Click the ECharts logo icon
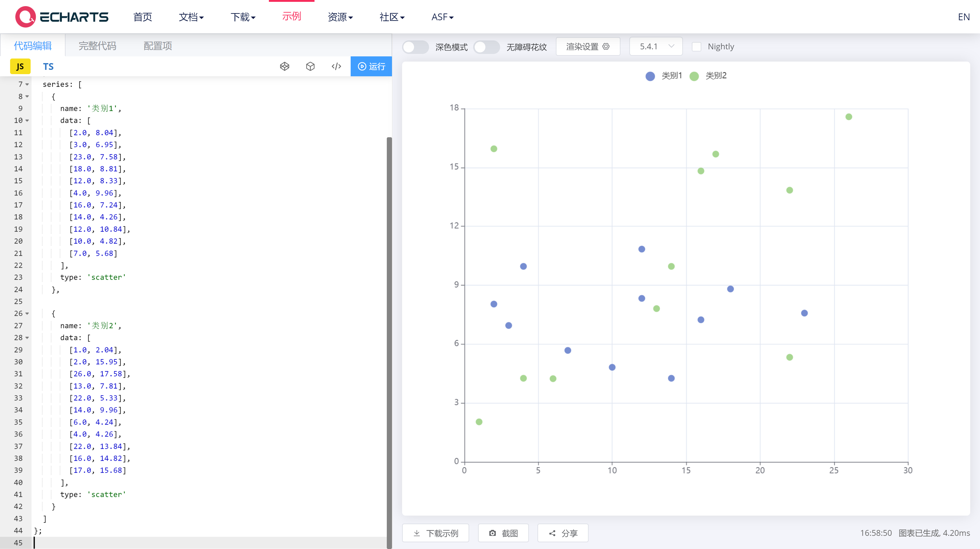980x549 pixels. pyautogui.click(x=25, y=17)
